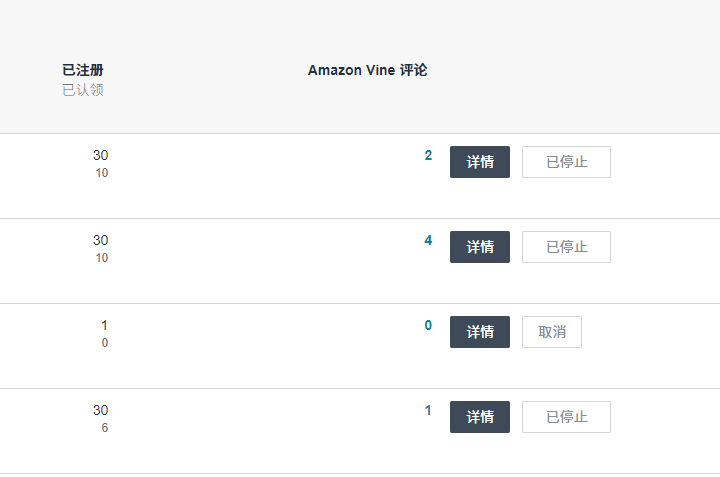Viewport: 720px width, 477px height.
Task: Select registered 30 in the 2-review row
Action: click(101, 156)
